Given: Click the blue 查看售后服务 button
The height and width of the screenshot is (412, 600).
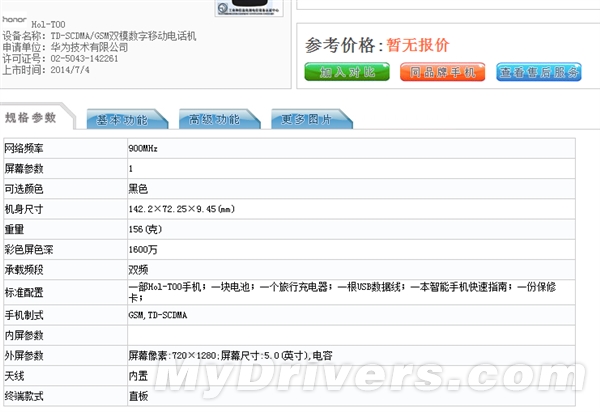Looking at the screenshot, I should click(x=539, y=72).
